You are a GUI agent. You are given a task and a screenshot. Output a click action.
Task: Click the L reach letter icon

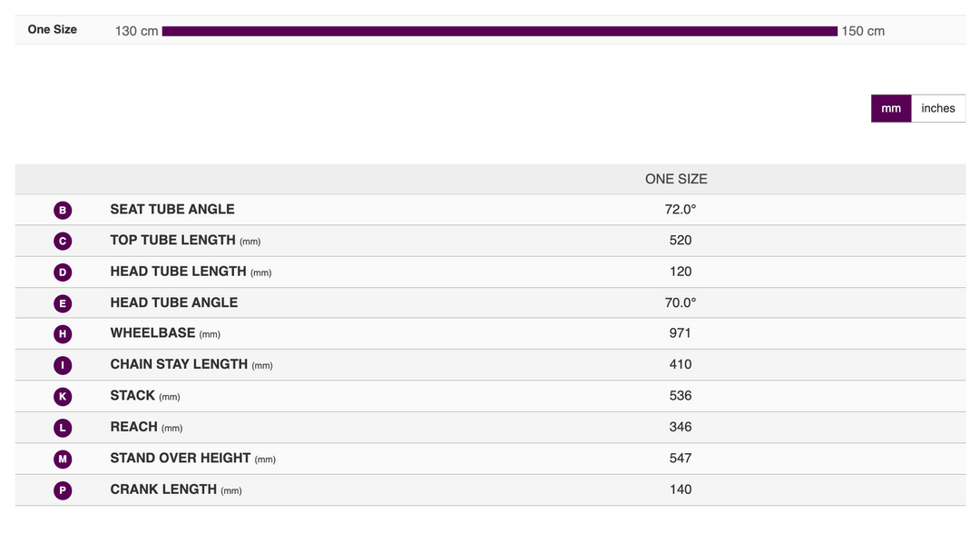coord(63,428)
